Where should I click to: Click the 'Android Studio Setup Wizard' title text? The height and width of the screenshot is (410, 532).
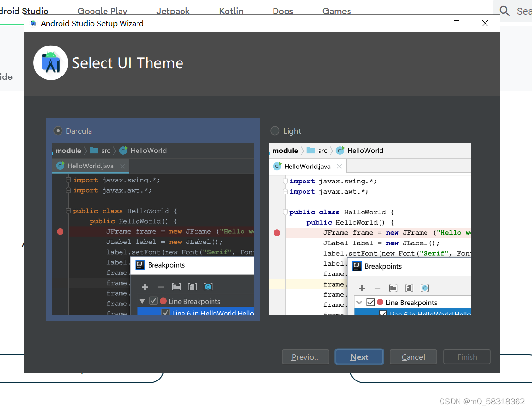click(92, 23)
